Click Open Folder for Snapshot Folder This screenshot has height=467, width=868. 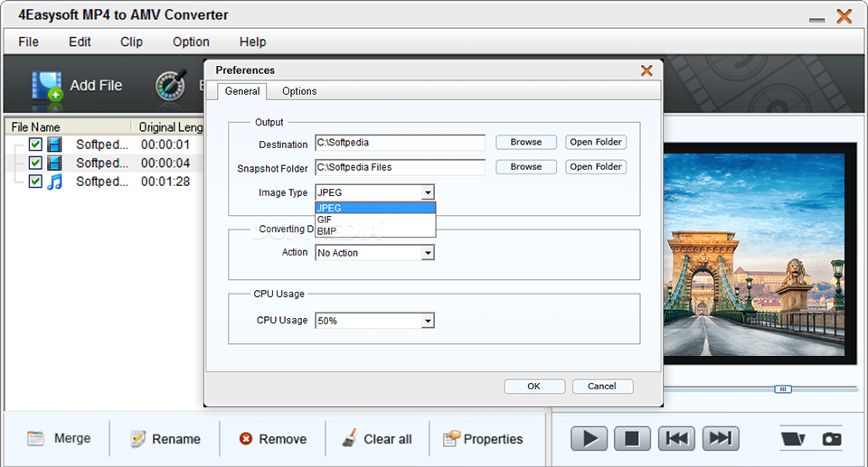click(596, 167)
